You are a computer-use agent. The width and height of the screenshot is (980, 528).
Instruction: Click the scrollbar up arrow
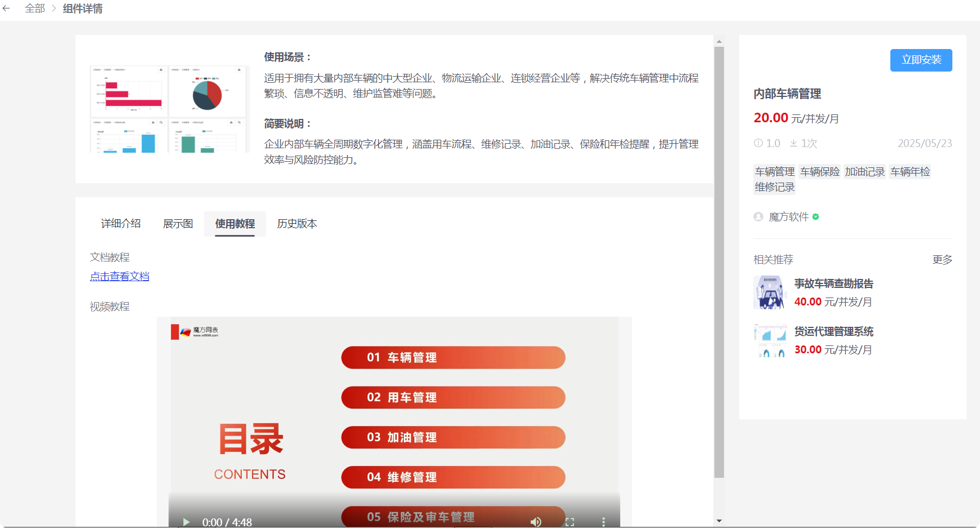click(719, 41)
